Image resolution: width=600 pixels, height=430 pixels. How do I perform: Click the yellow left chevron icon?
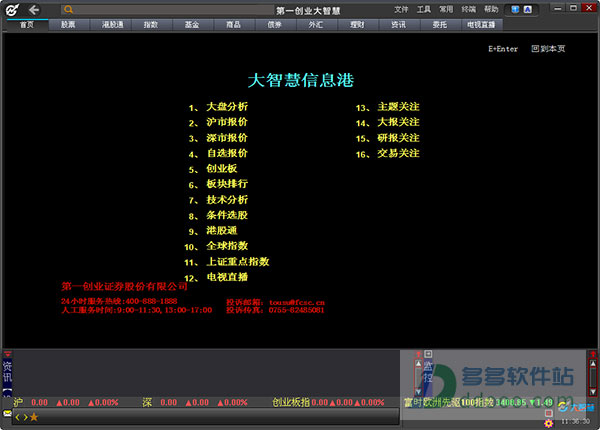pos(18,417)
